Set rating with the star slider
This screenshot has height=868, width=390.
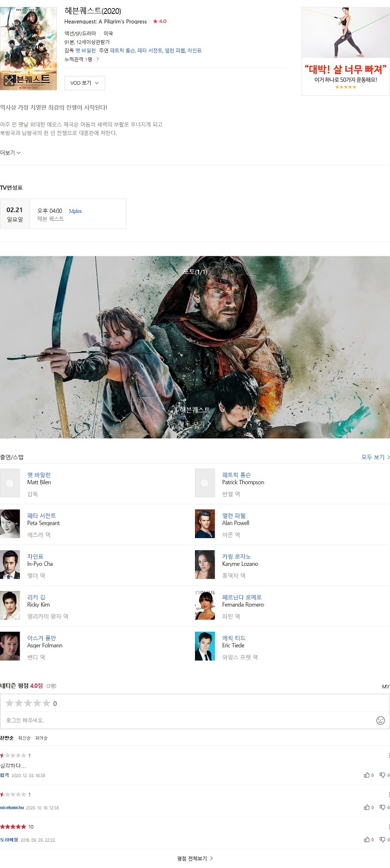(28, 703)
